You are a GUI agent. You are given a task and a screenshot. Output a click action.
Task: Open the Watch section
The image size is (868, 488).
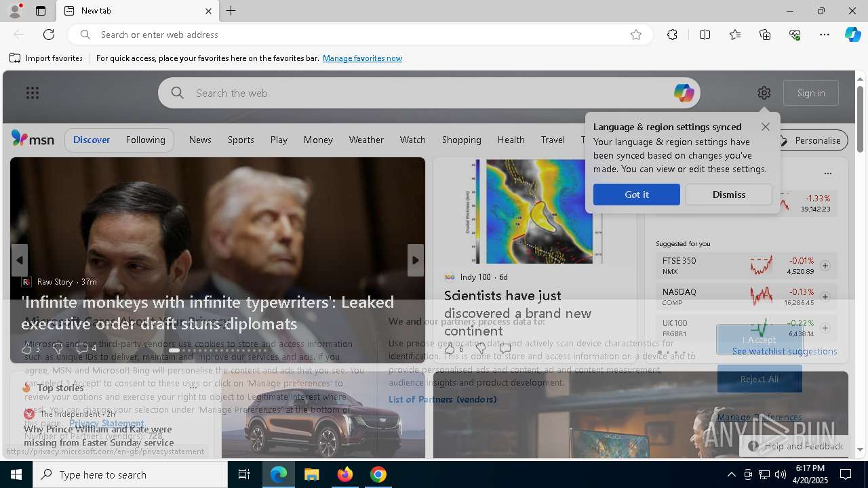pyautogui.click(x=413, y=140)
